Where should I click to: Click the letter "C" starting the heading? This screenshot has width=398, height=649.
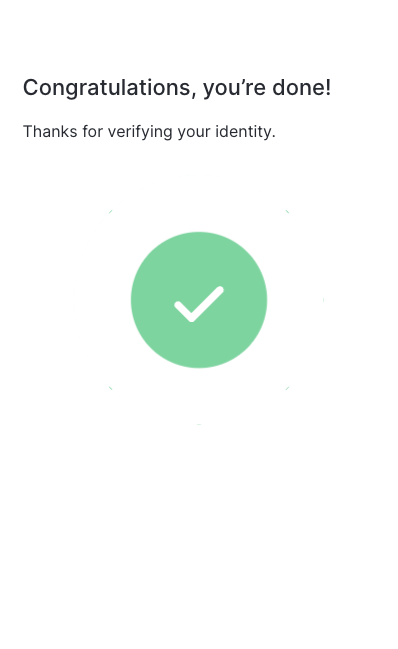(x=30, y=87)
